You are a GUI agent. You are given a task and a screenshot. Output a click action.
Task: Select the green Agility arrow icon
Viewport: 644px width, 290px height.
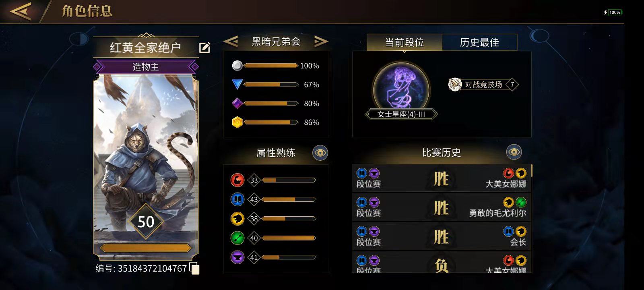pos(237,238)
